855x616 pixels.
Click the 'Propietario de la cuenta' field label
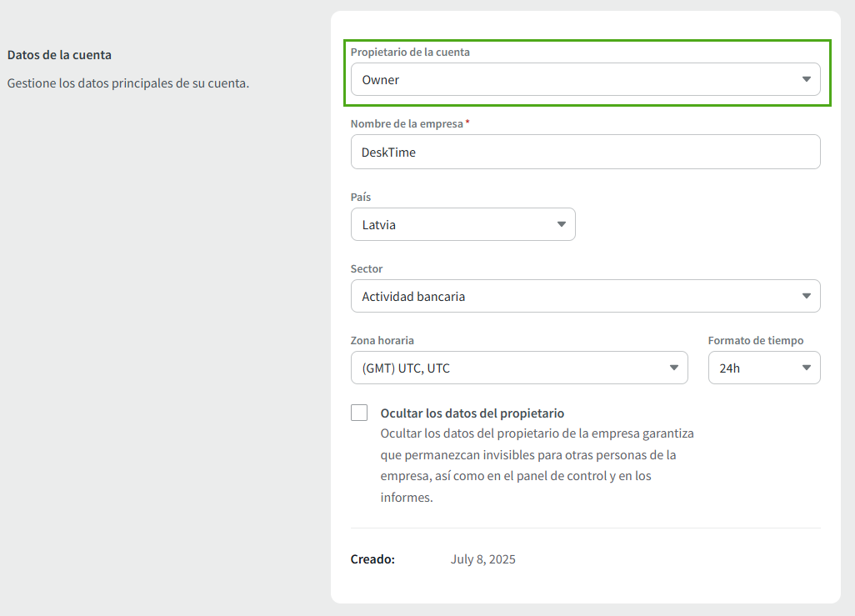click(410, 53)
